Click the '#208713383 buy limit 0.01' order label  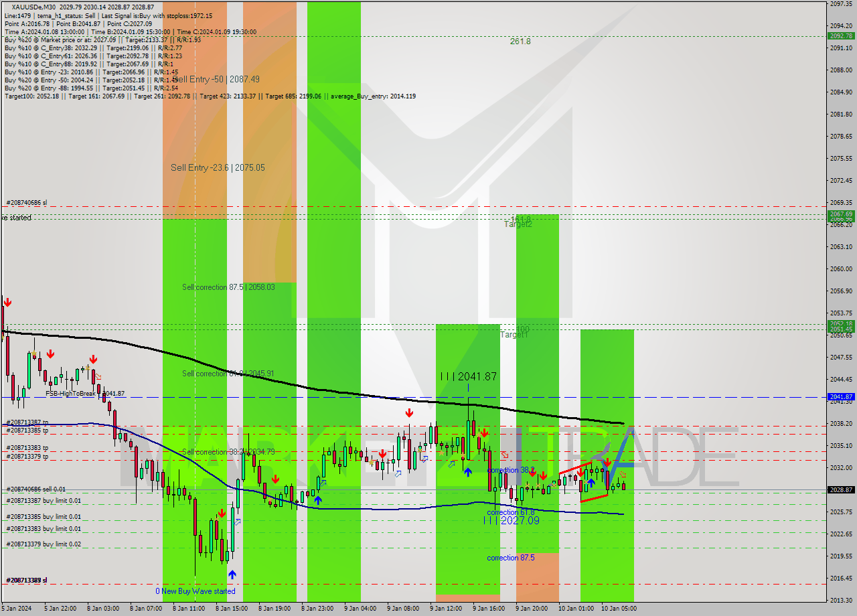(x=44, y=529)
